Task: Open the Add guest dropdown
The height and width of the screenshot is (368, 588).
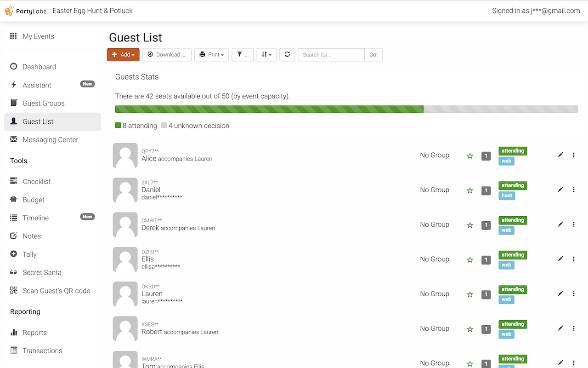Action: point(123,55)
